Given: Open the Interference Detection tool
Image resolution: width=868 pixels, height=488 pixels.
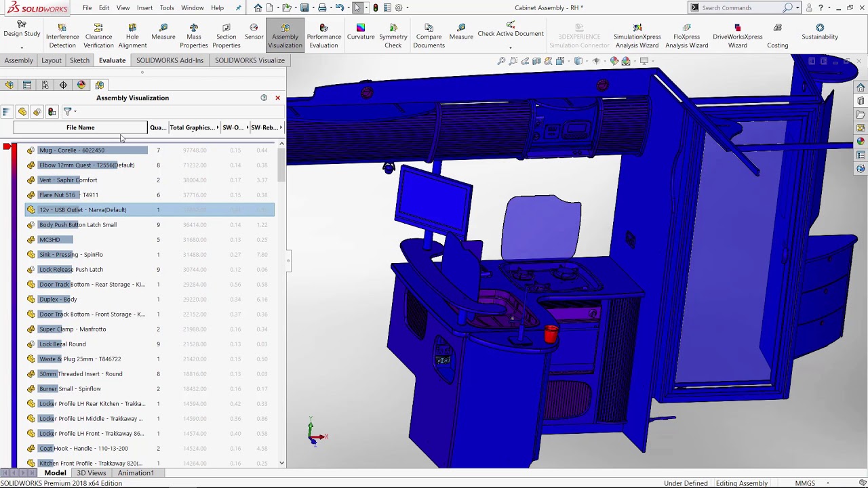Looking at the screenshot, I should tap(62, 36).
